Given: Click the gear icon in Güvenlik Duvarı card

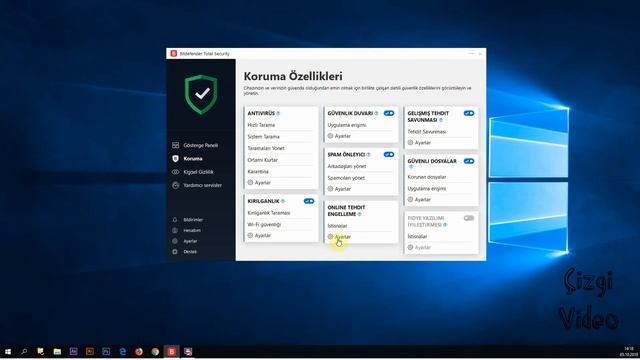Looking at the screenshot, I should [x=330, y=136].
